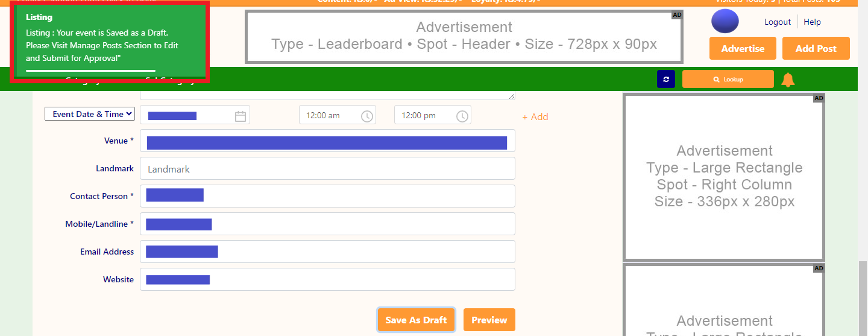Click the + Add link

535,117
